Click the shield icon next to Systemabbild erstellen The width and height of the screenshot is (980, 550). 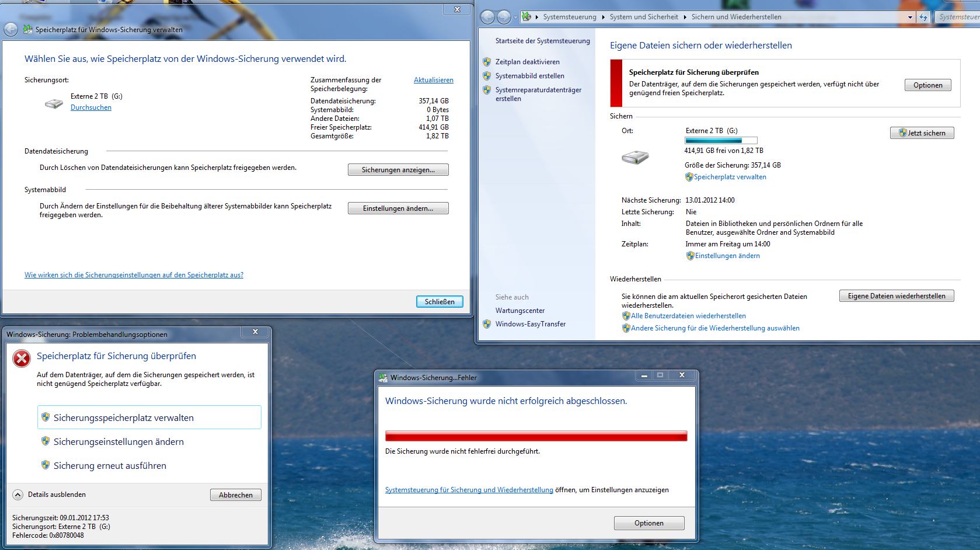tap(487, 76)
